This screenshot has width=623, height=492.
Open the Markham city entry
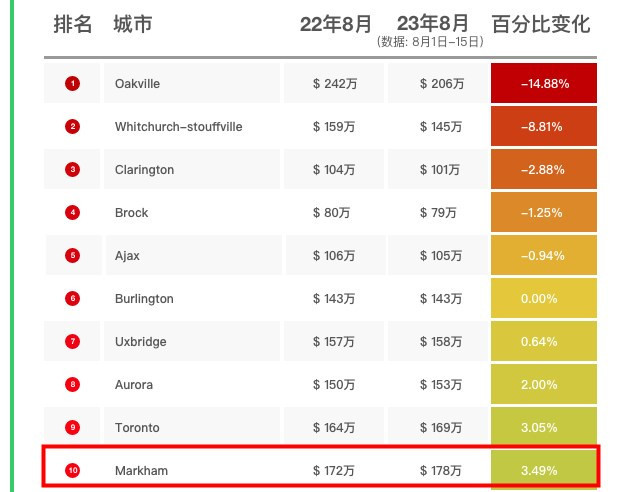tap(140, 470)
